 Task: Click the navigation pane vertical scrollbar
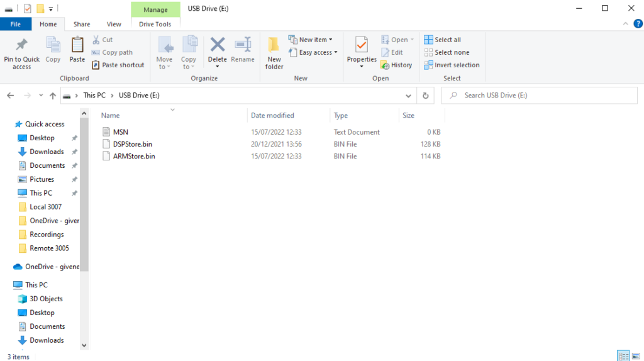click(84, 189)
